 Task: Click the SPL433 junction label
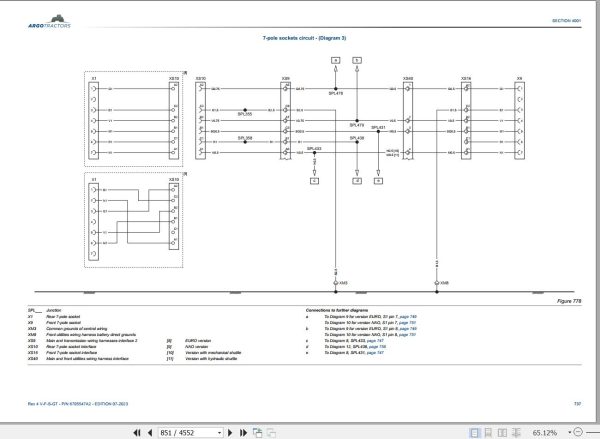314,149
